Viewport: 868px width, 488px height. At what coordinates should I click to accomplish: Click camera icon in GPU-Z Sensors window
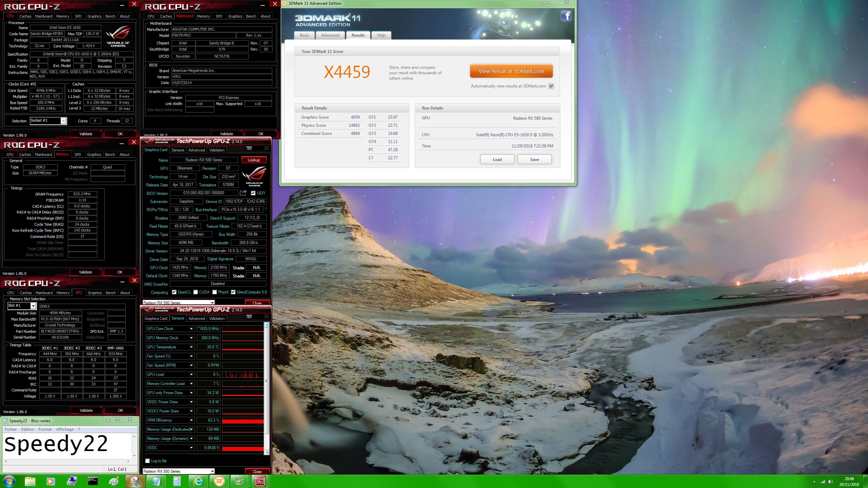click(x=249, y=317)
